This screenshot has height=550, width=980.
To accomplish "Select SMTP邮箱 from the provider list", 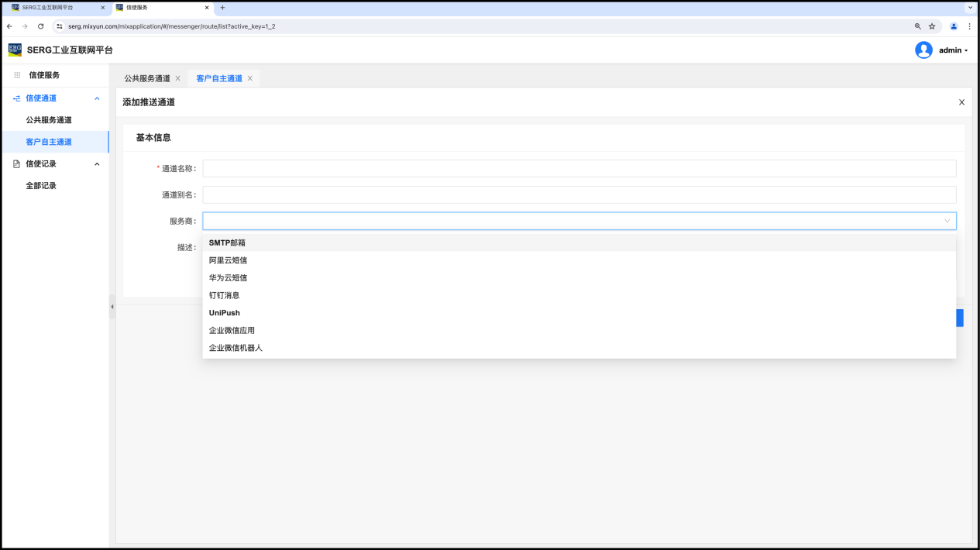I will (227, 243).
